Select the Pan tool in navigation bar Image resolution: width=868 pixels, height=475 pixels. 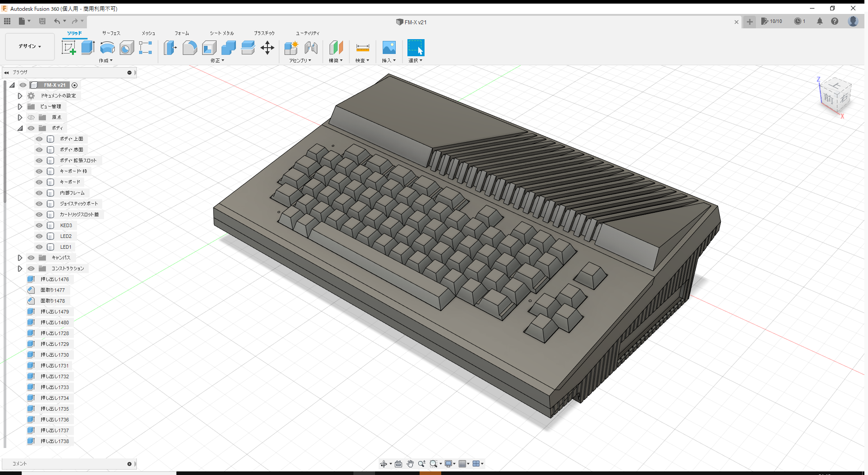click(410, 463)
